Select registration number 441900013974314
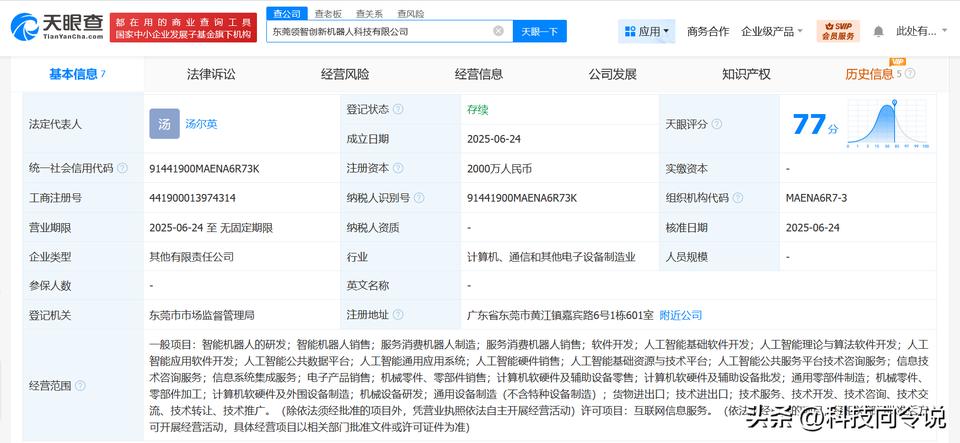The width and height of the screenshot is (960, 443). 193,198
